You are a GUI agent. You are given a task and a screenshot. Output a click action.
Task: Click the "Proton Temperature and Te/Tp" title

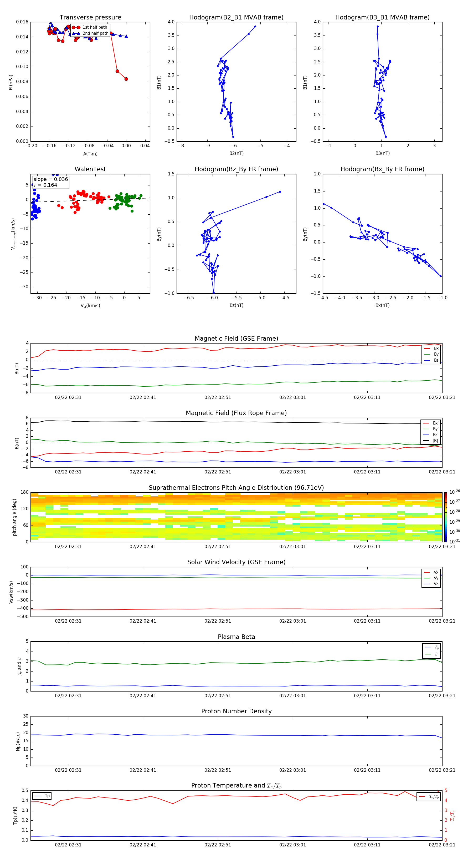coord(236,786)
